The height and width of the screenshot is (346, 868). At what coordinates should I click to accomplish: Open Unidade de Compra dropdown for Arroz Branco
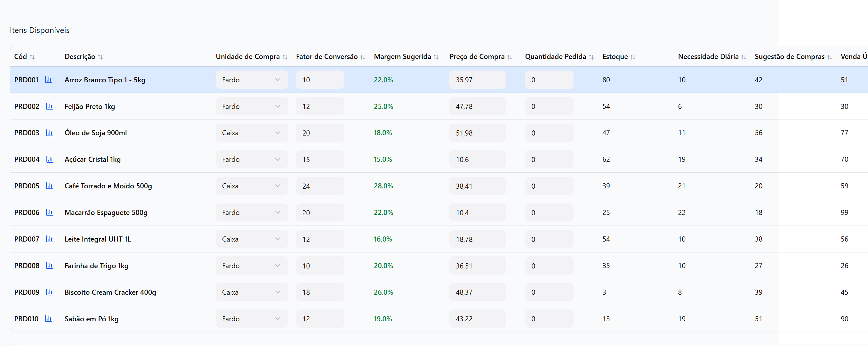coord(251,80)
